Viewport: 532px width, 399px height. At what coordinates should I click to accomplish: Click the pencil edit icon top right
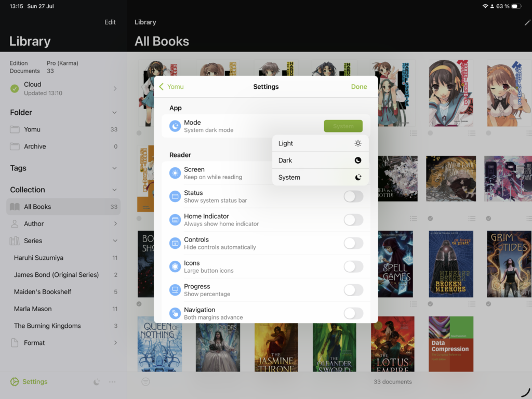(527, 22)
